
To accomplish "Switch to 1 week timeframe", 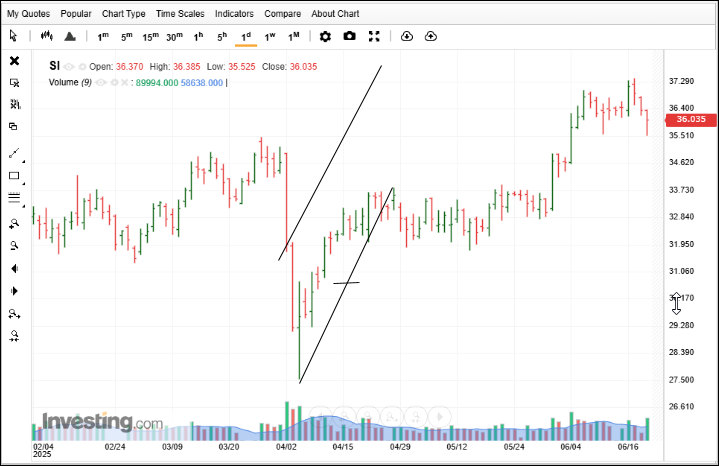I will coord(270,37).
